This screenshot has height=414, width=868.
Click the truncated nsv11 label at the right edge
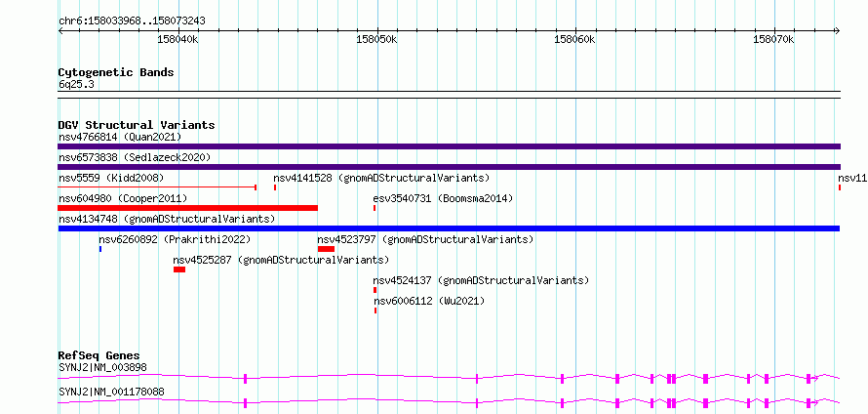[852, 178]
